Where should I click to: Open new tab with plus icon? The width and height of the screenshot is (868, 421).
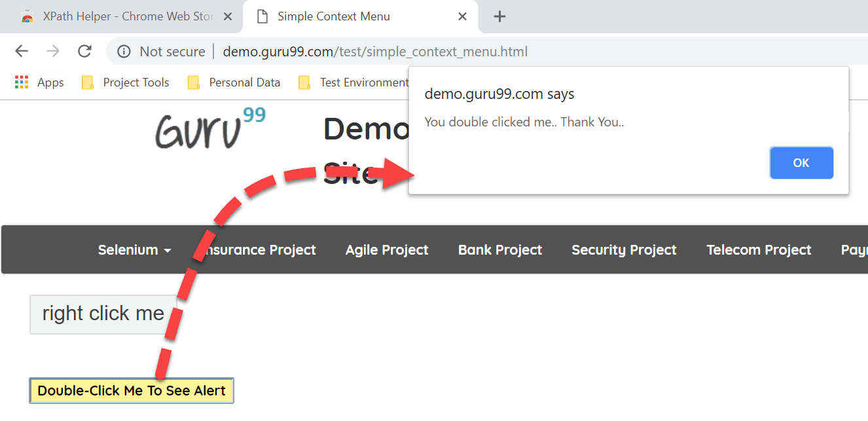click(x=499, y=16)
